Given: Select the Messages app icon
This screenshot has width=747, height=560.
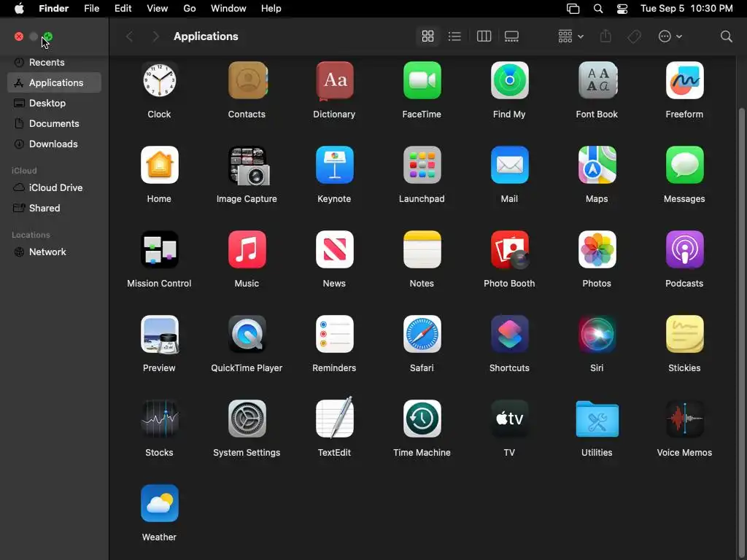Looking at the screenshot, I should [684, 165].
